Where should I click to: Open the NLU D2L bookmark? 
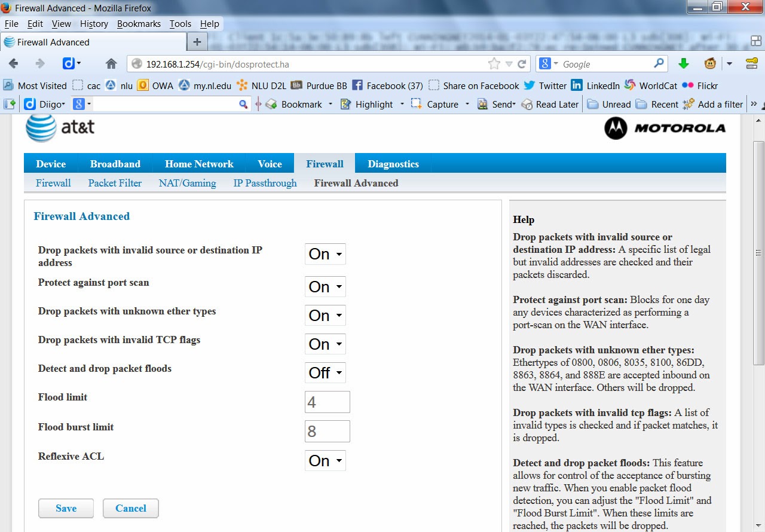click(x=261, y=85)
